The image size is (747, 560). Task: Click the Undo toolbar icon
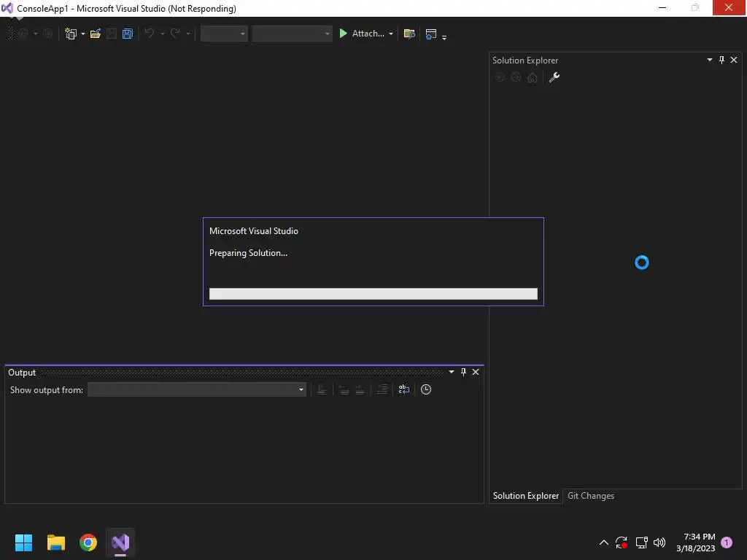tap(149, 34)
